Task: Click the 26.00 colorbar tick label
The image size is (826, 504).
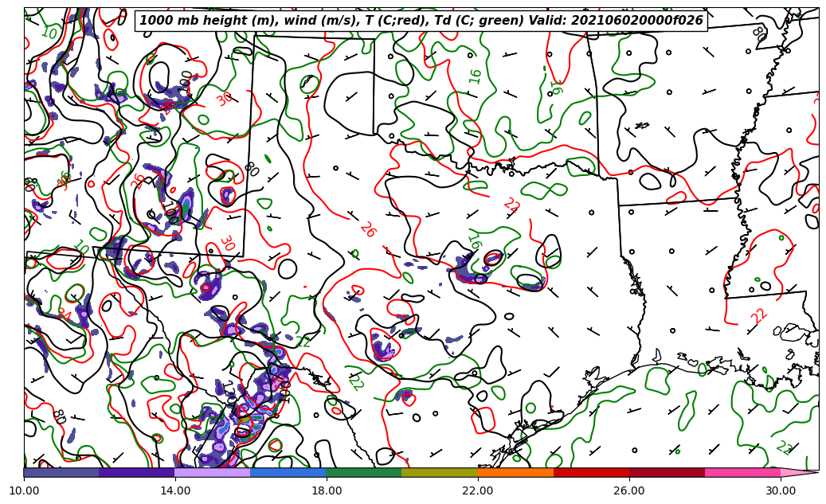Action: [x=629, y=490]
